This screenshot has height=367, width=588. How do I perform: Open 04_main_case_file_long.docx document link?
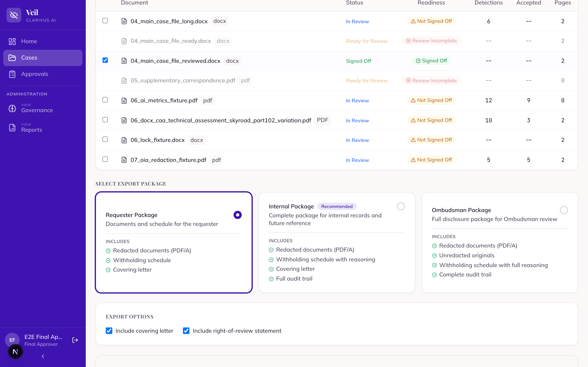(169, 21)
